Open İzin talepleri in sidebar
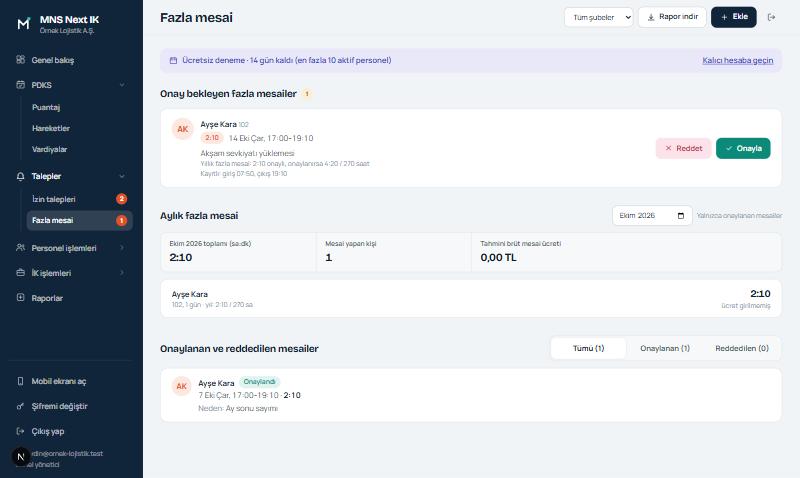The image size is (800, 478). [80, 199]
